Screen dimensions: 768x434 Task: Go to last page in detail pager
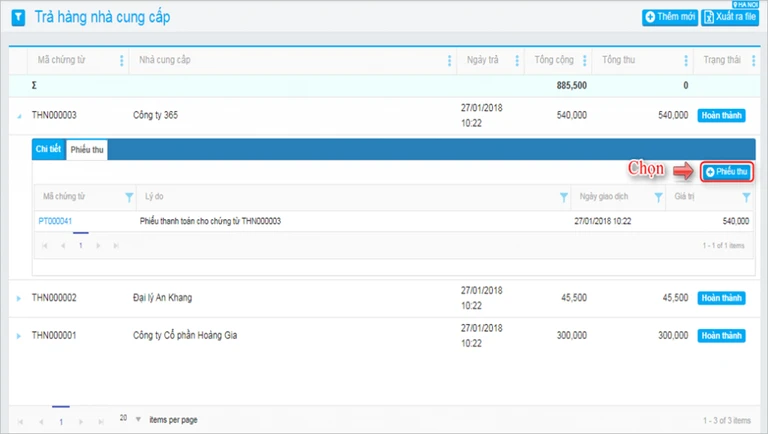(116, 245)
